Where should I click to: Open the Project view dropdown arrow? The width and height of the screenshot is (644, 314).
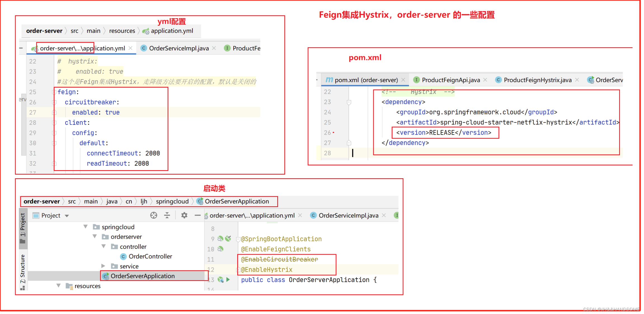[x=67, y=216]
